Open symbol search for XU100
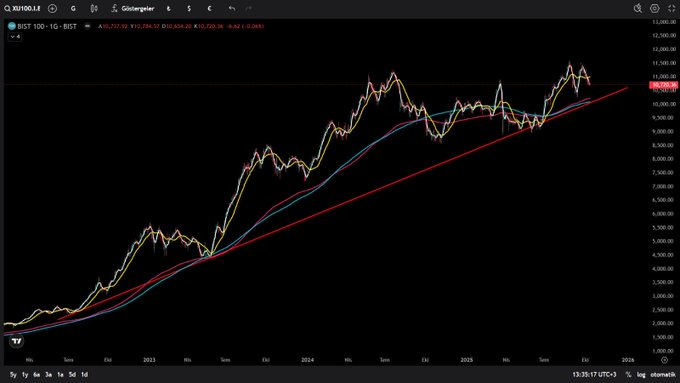 22,8
